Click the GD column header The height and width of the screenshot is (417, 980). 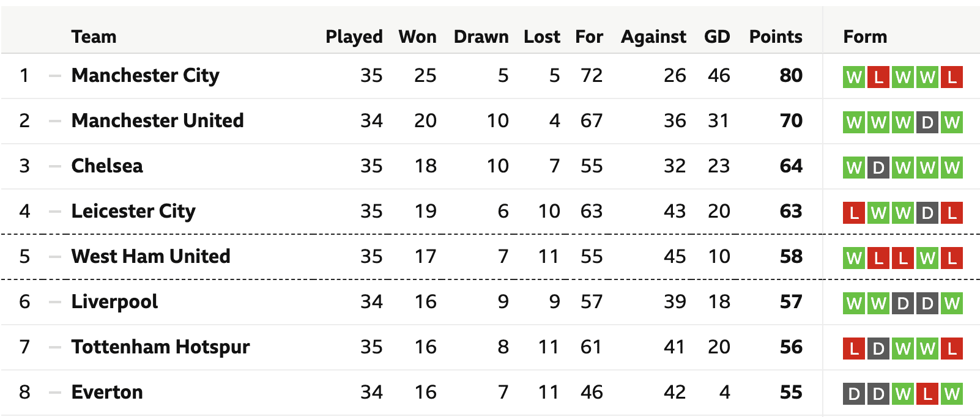pos(716,37)
